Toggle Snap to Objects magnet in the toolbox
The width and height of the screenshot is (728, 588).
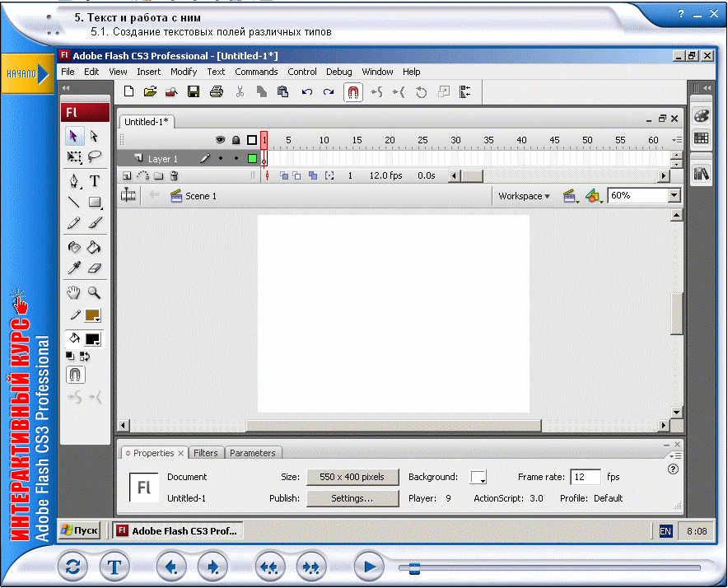[x=75, y=374]
